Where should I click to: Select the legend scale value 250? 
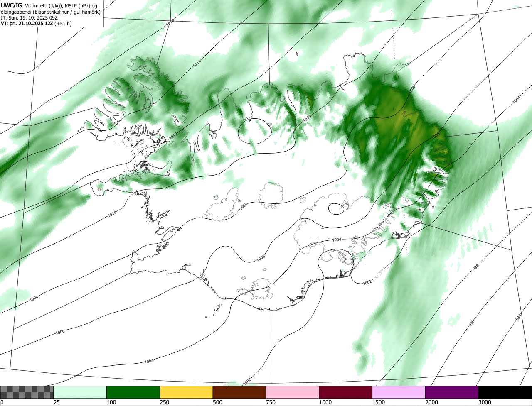[x=164, y=402]
